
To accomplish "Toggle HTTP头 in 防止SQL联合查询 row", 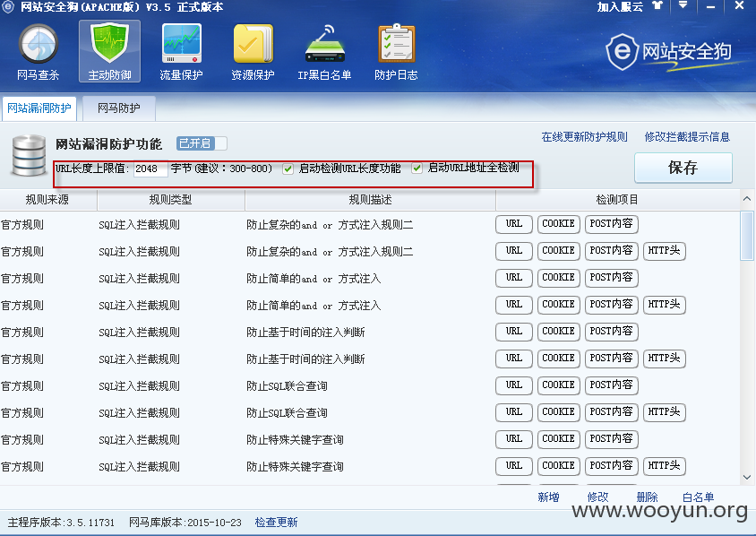I will tap(664, 412).
